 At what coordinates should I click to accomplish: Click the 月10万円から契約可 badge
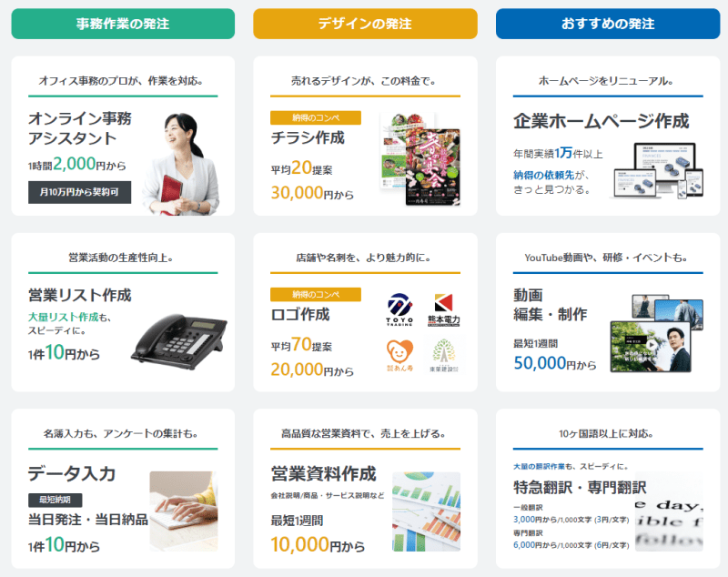click(79, 192)
